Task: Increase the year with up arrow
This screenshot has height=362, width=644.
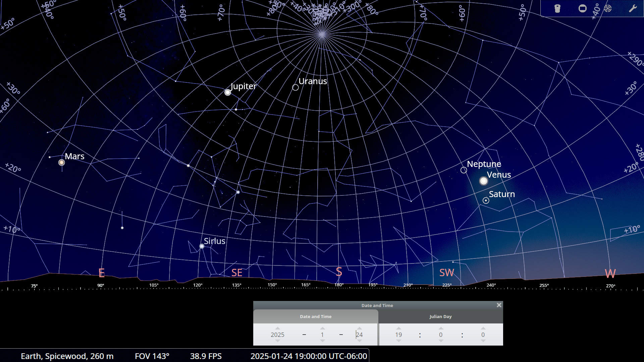Action: (277, 328)
